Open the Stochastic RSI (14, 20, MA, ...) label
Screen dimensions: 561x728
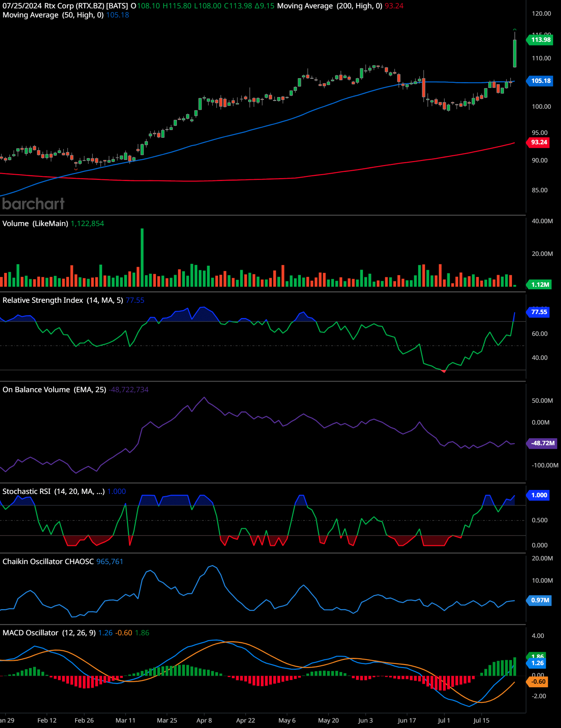pyautogui.click(x=54, y=491)
